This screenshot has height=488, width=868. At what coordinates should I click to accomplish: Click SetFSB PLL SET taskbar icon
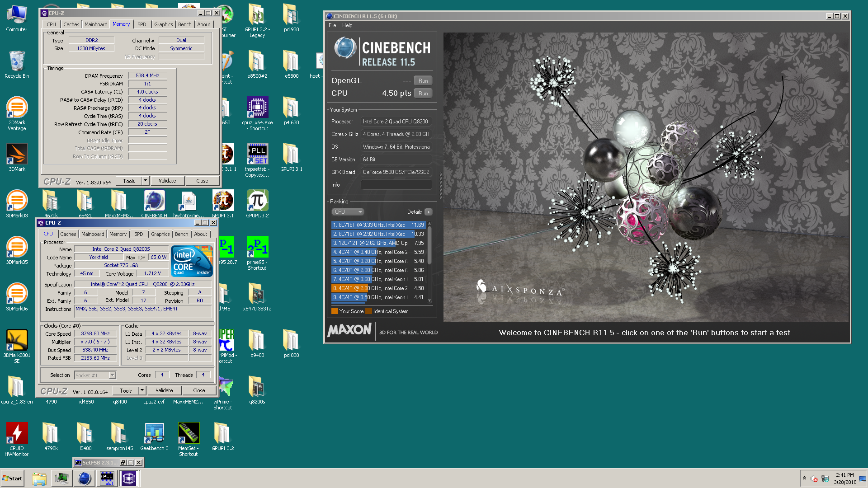(x=107, y=479)
